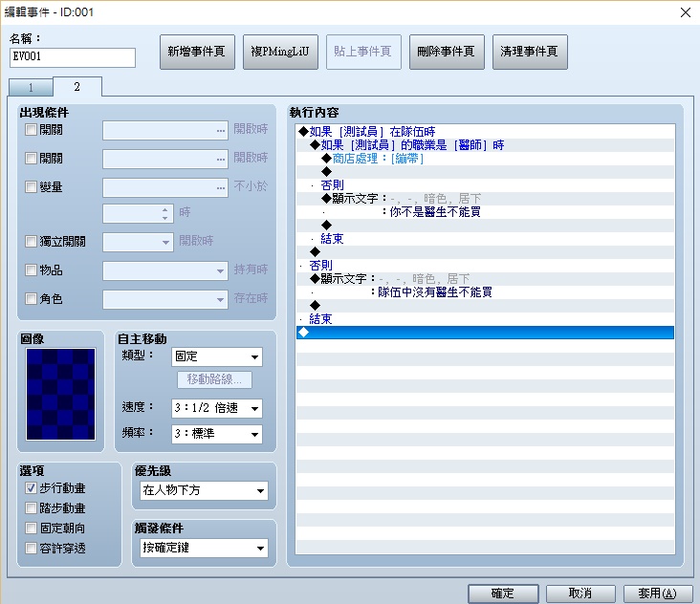Viewport: 700px width, 604px height.
Task: Uncheck the 步行動畫 option
Action: coord(31,488)
